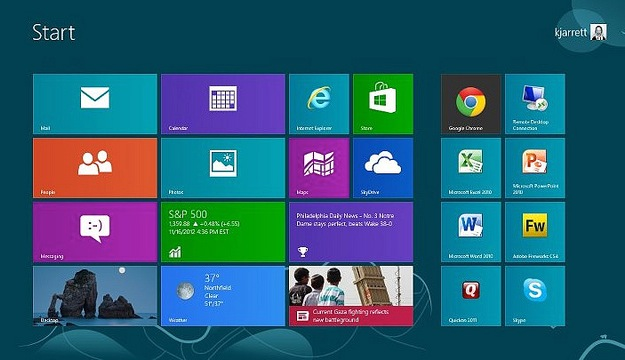Open the People tile

tap(95, 168)
